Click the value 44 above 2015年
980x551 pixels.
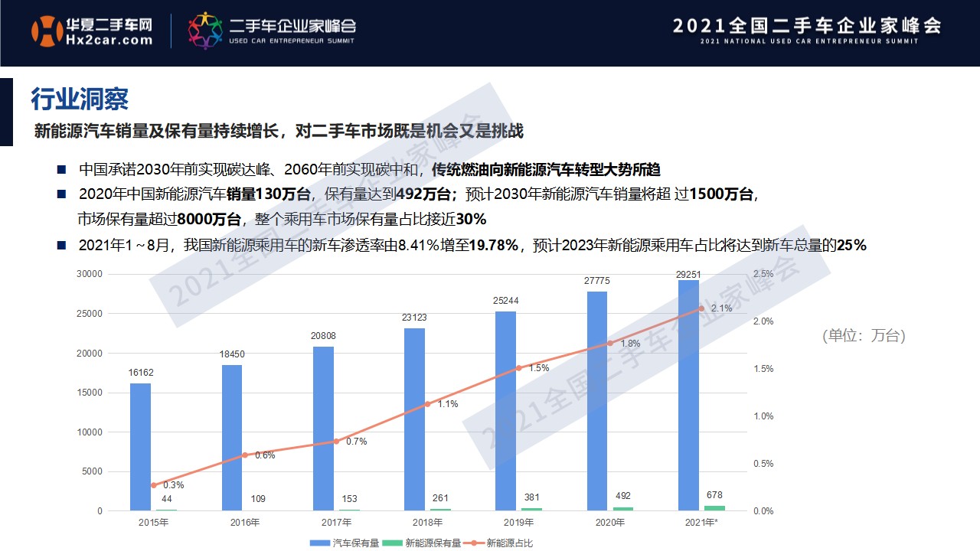[x=166, y=500]
